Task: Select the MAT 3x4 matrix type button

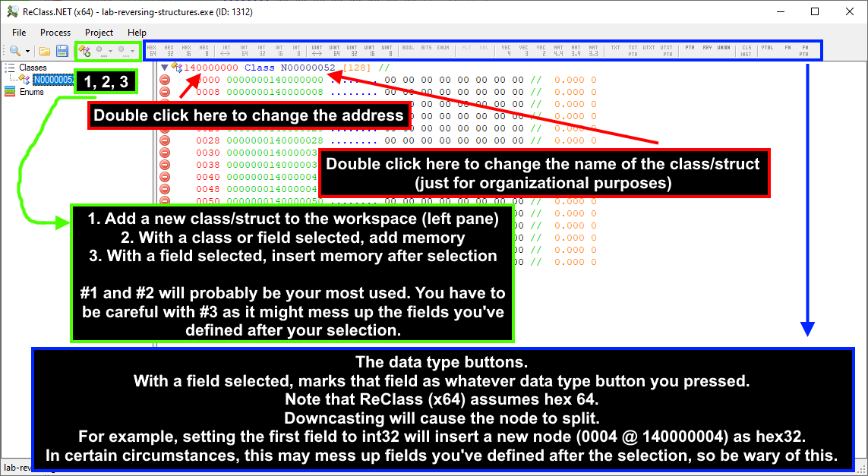Action: pyautogui.click(x=576, y=51)
